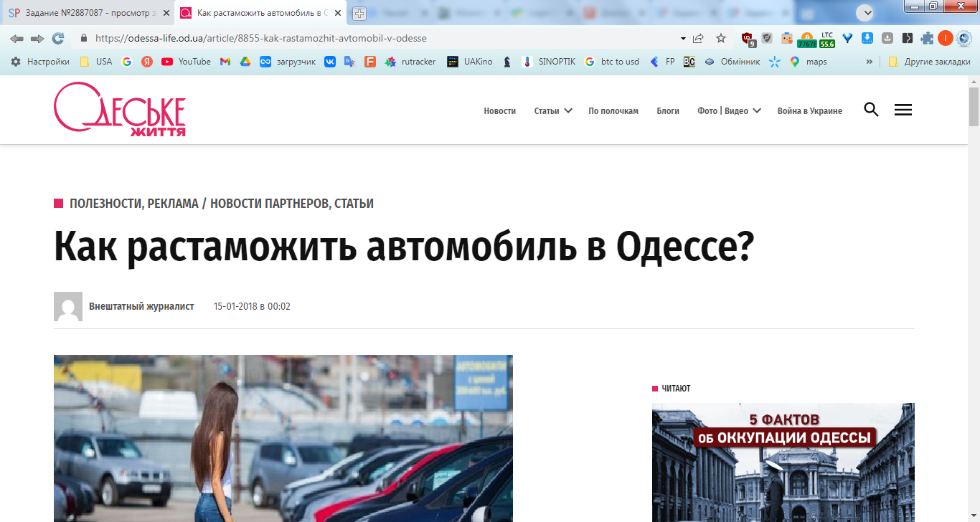
Task: Open the SINOPTIK bookmark
Action: click(x=548, y=62)
